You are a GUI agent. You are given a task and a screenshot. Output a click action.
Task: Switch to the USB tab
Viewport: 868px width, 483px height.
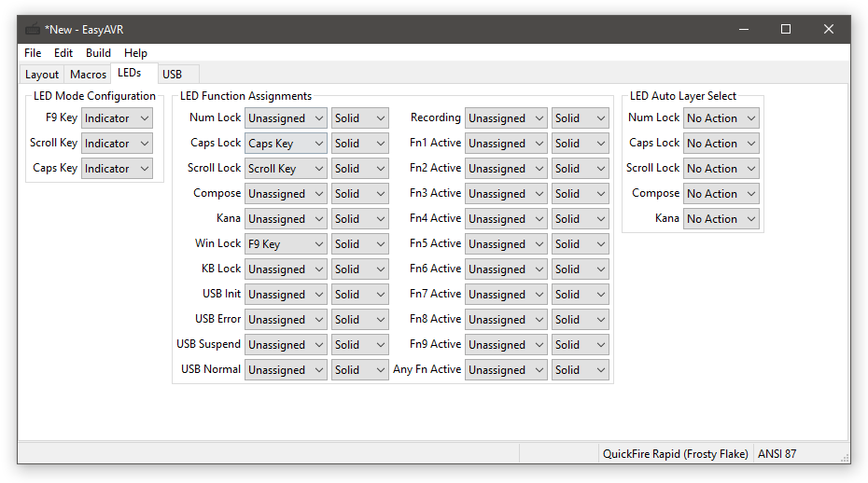click(x=172, y=75)
